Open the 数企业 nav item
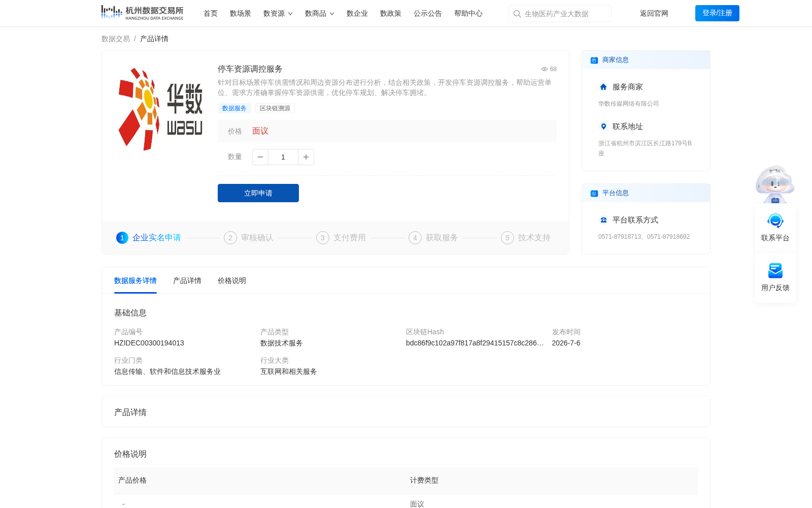The width and height of the screenshot is (812, 508). click(357, 14)
